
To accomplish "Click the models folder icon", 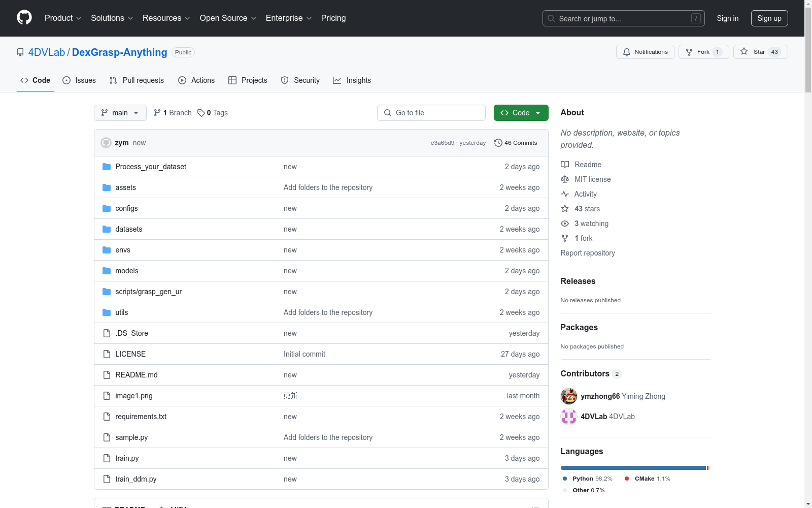I will [x=107, y=271].
